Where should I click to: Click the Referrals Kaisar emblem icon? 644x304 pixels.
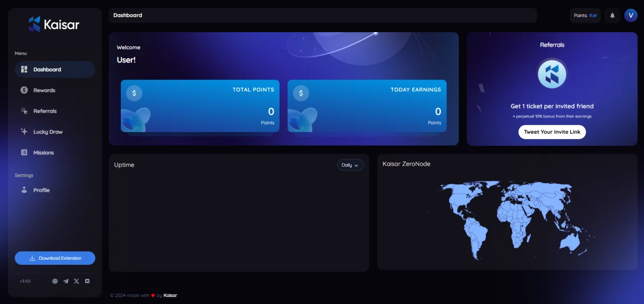pos(552,74)
